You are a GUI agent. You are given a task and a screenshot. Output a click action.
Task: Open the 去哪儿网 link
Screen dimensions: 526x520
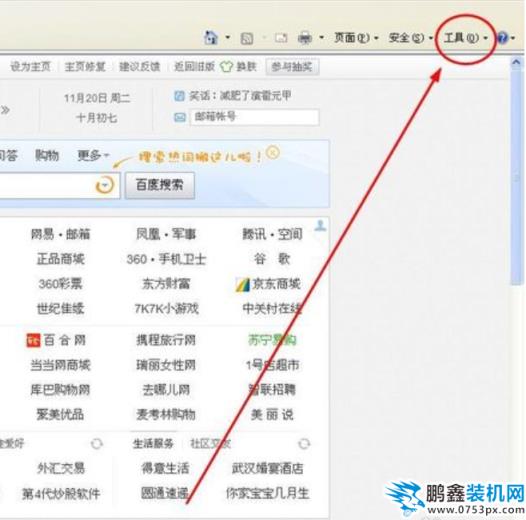[x=166, y=390]
